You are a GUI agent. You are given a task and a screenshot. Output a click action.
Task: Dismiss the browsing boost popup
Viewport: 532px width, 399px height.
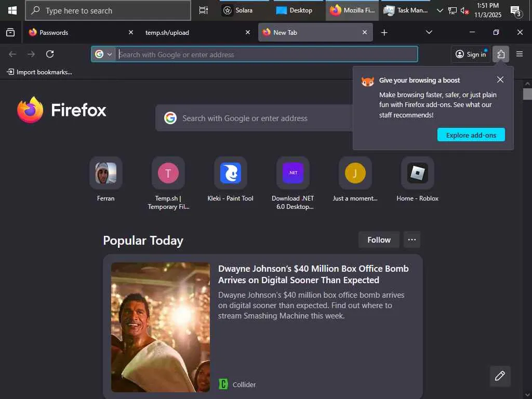500,79
